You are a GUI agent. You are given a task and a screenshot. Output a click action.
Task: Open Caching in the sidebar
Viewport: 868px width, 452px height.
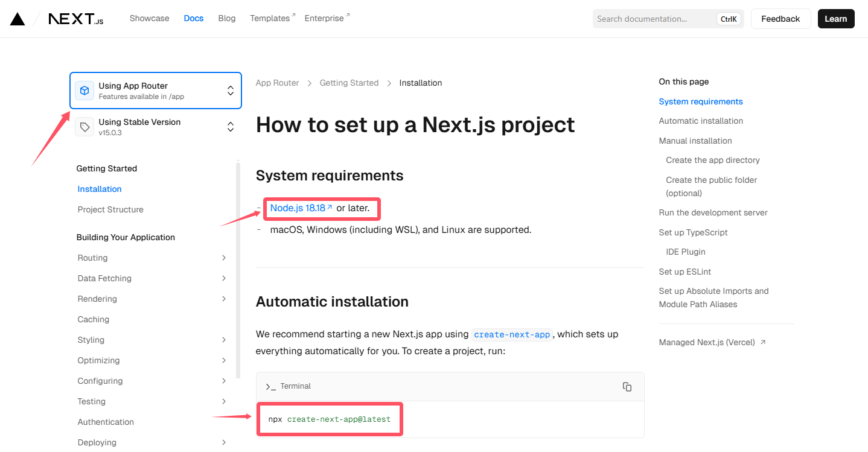(94, 319)
